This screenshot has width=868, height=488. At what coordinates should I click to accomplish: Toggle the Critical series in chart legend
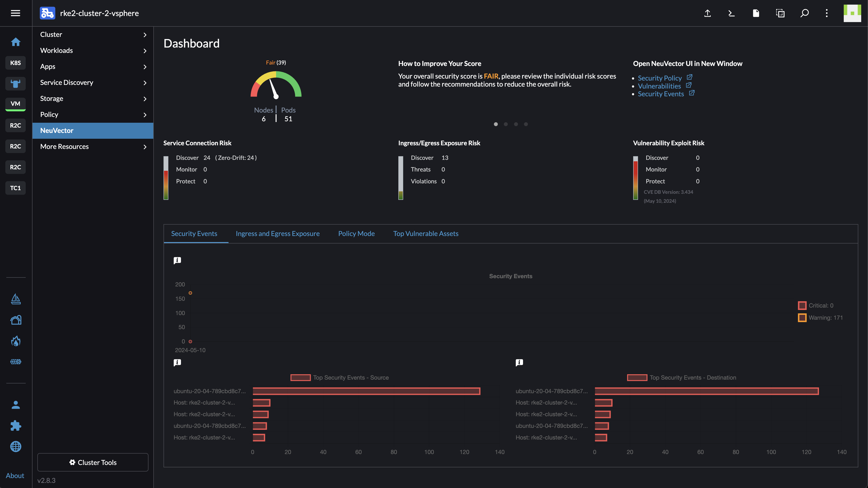click(x=815, y=305)
